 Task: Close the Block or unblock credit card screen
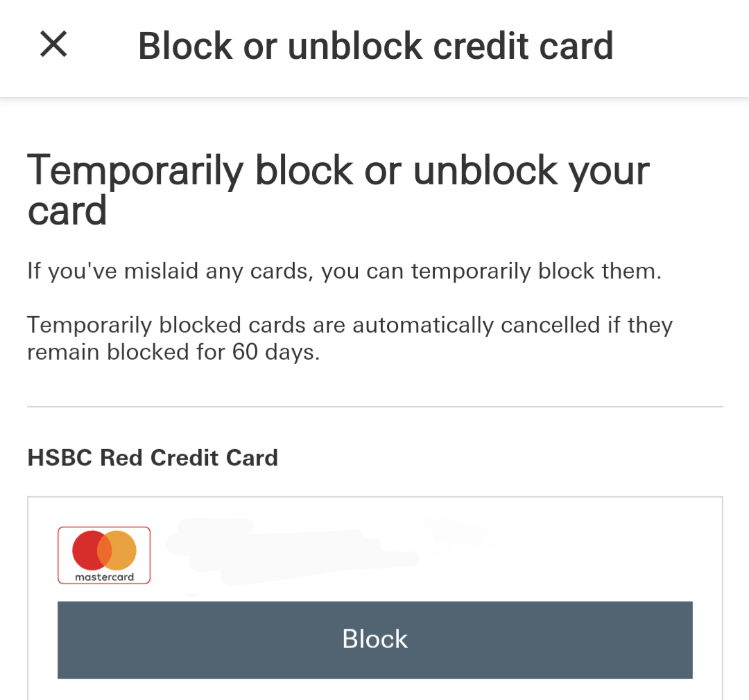(x=53, y=44)
